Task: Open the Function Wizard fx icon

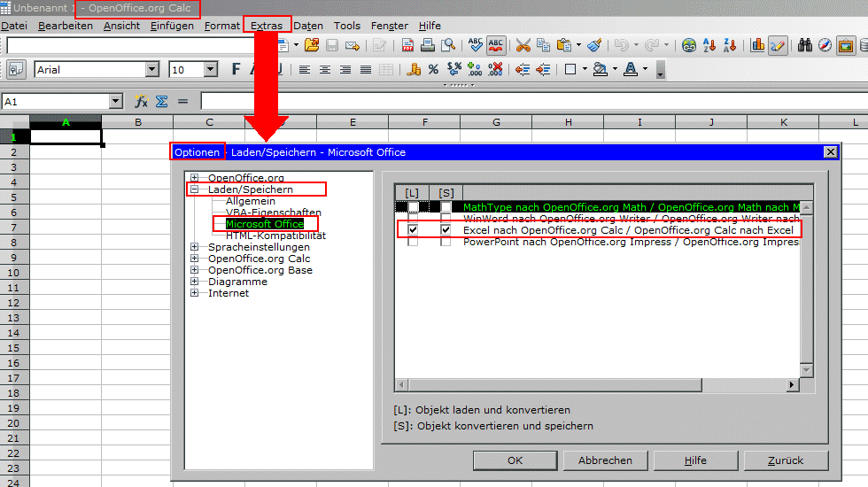Action: (142, 102)
